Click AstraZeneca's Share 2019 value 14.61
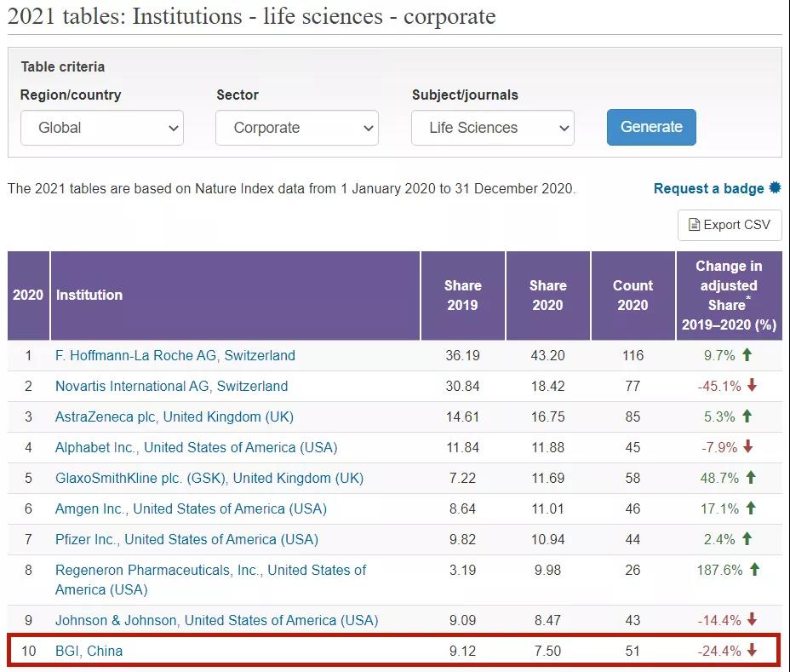 click(462, 417)
